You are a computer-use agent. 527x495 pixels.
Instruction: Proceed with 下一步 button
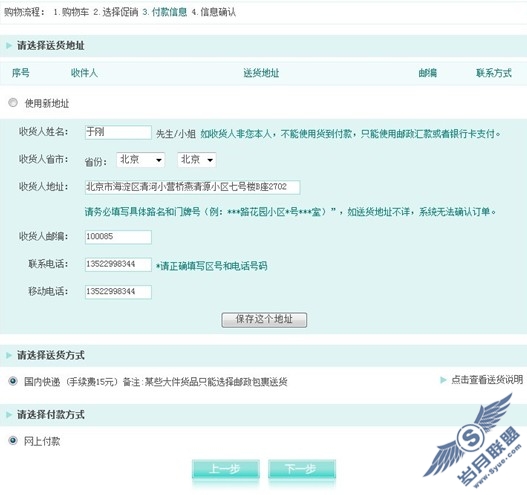pyautogui.click(x=302, y=469)
